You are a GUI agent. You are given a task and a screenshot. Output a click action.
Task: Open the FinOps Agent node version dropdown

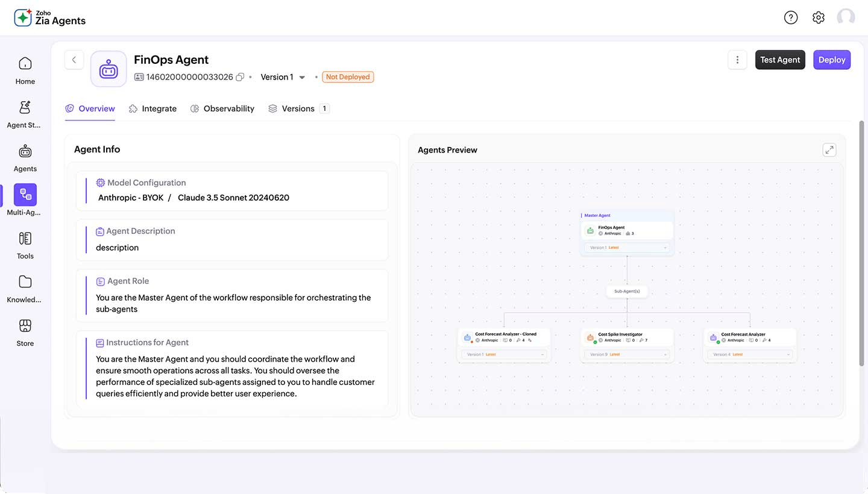coord(627,248)
